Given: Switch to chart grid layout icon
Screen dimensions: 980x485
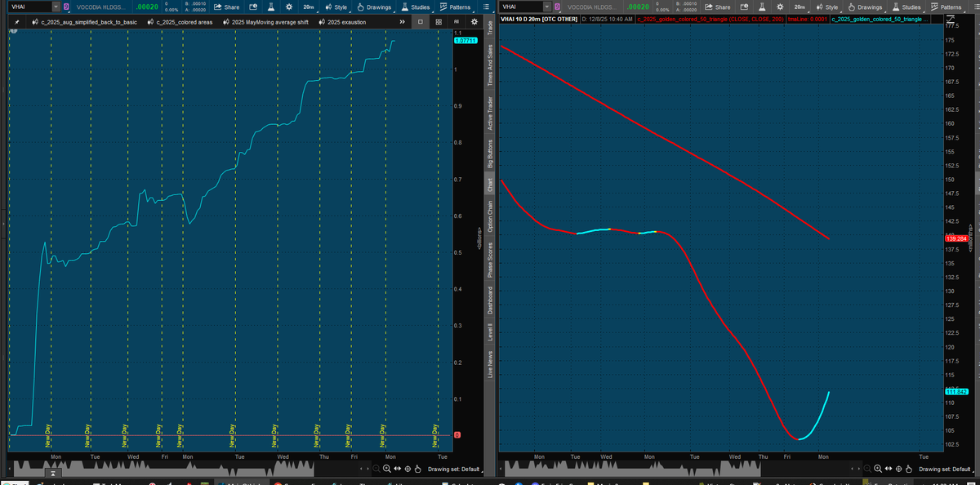Looking at the screenshot, I should pyautogui.click(x=439, y=22).
